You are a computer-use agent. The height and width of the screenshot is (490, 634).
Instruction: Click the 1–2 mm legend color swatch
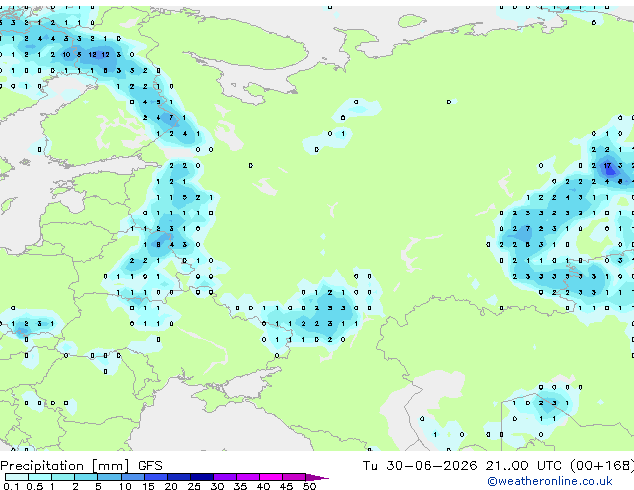[x=63, y=477]
